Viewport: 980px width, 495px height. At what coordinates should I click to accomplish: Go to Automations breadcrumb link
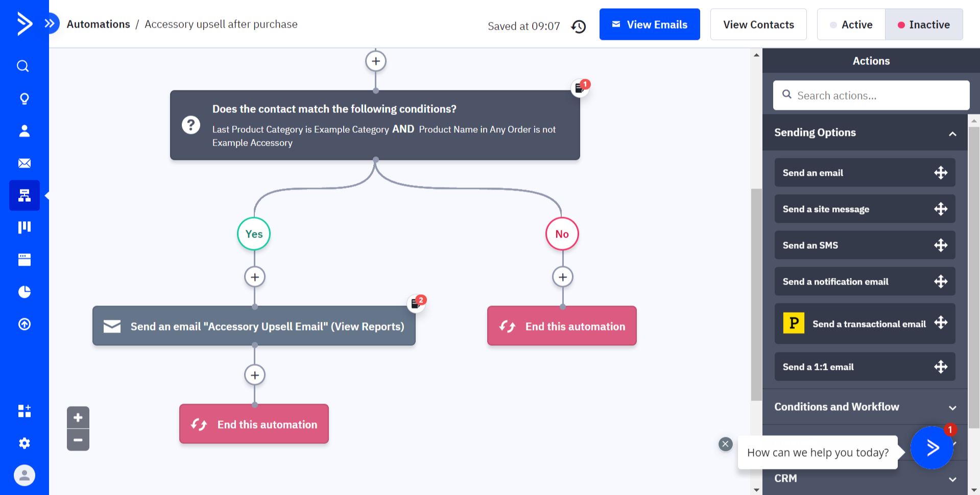[98, 24]
